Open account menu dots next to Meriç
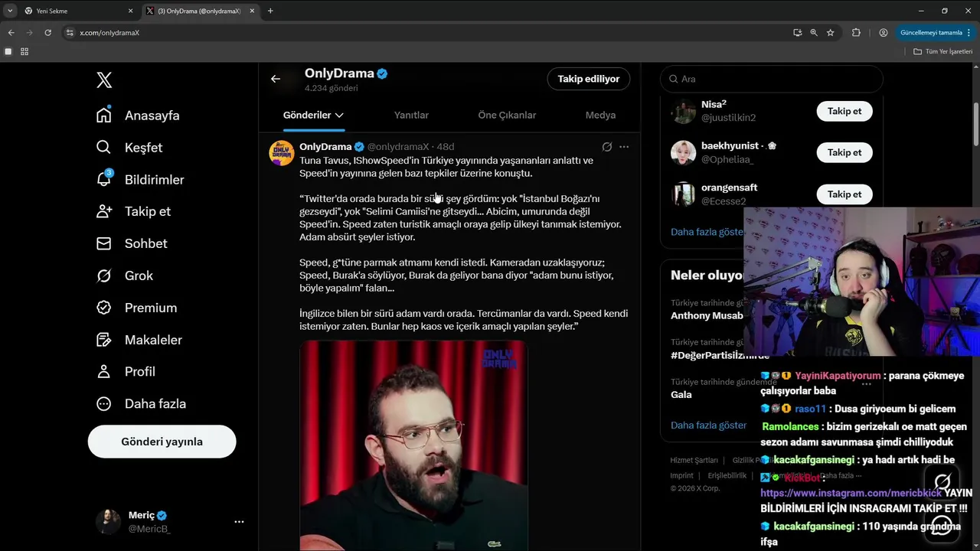Screen dimensions: 980x551 click(239, 522)
